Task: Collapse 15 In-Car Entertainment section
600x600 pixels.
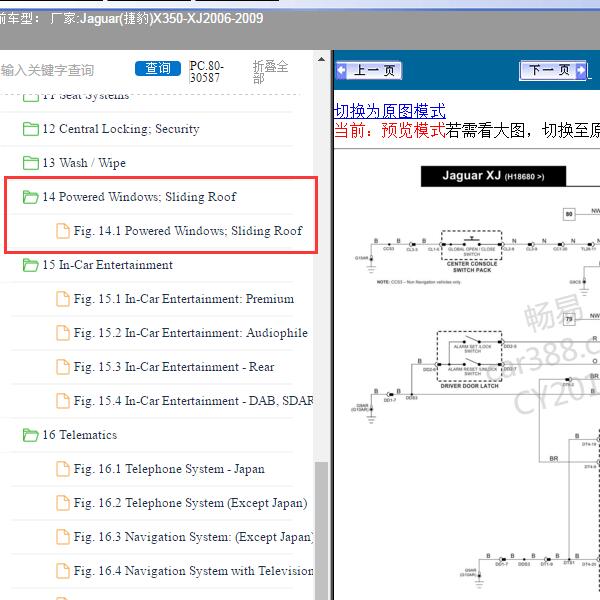Action: [108, 265]
